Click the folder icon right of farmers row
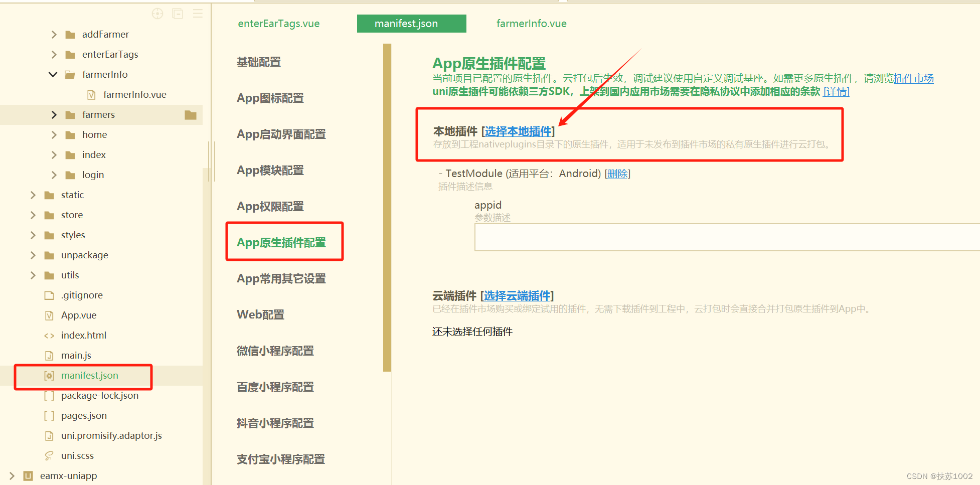Screen dimensions: 980x485 [x=191, y=115]
